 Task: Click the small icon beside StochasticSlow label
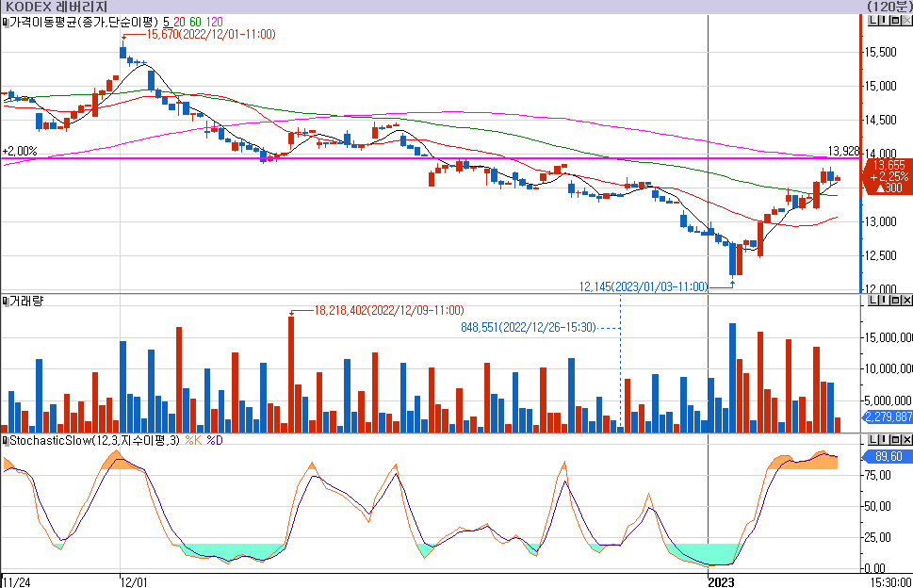click(x=6, y=440)
